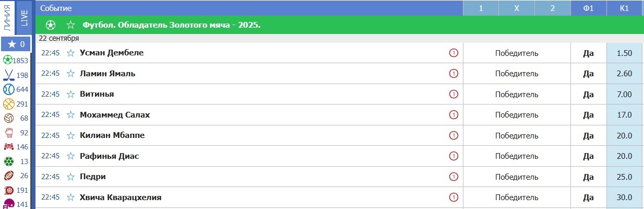644x209 pixels.
Task: Click the 20.0 odds cell for Рафинья Диас
Action: click(x=624, y=156)
